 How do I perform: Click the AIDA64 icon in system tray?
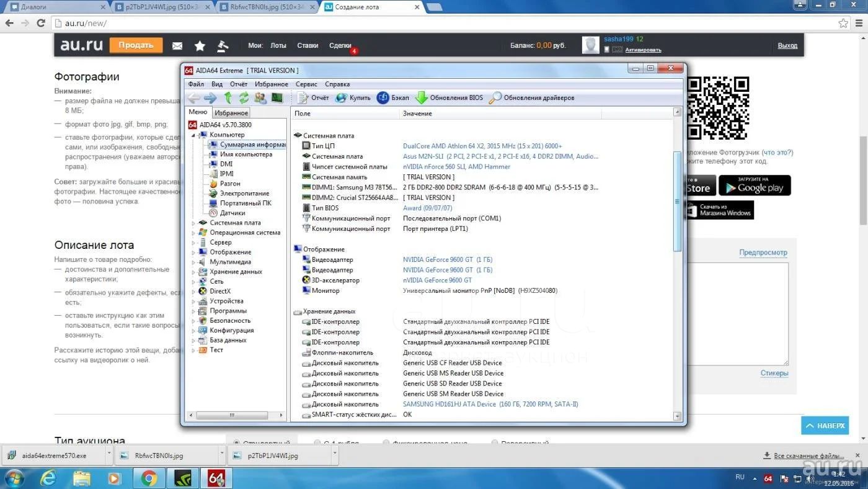(x=768, y=478)
